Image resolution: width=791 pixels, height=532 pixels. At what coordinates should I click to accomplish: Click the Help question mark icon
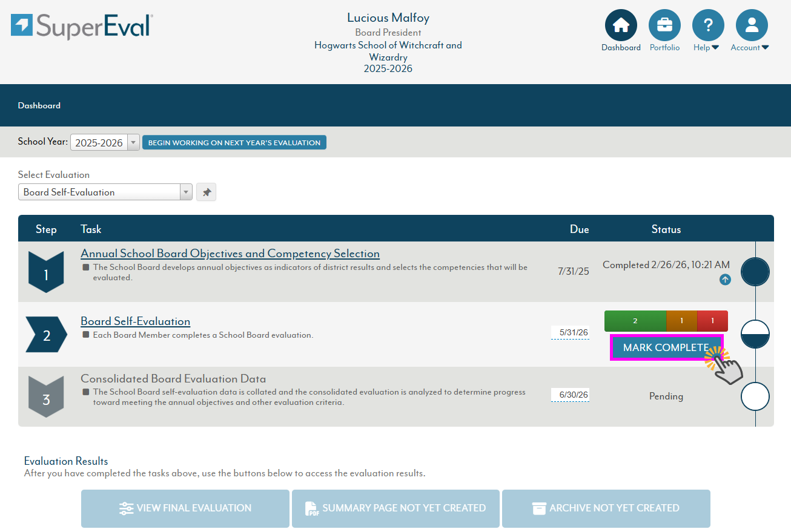[x=708, y=25]
